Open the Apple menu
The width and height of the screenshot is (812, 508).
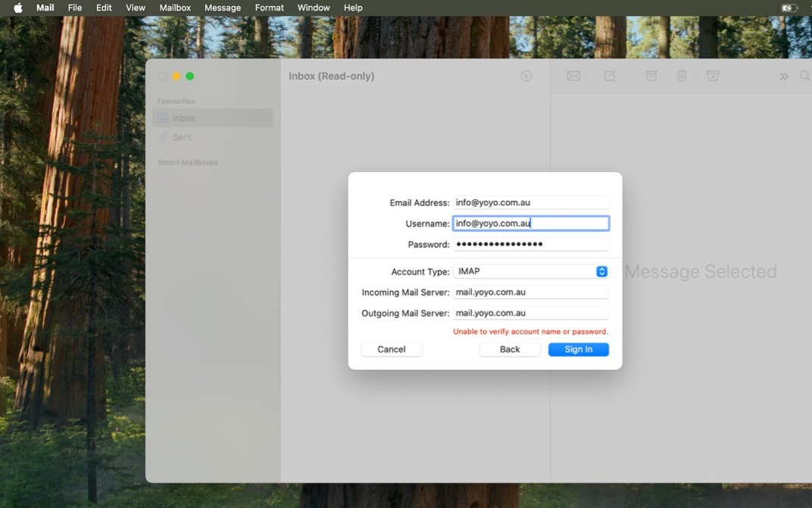point(18,8)
